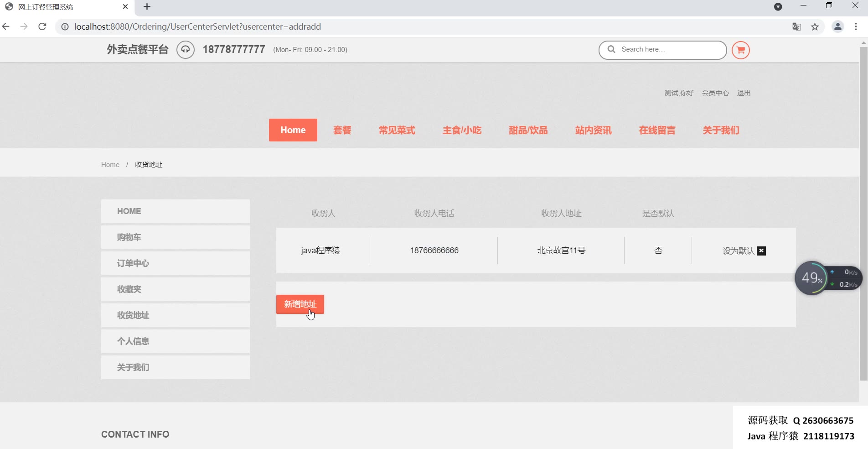Open the 站内资讯 menu

click(593, 130)
